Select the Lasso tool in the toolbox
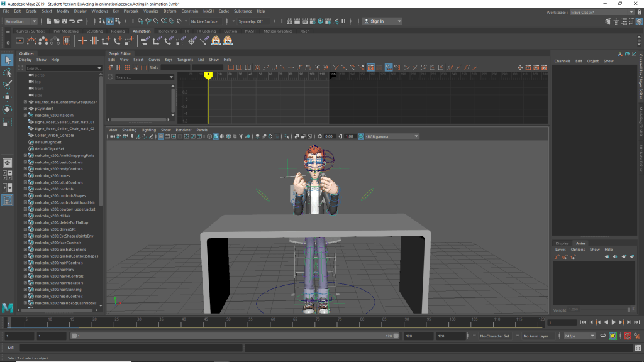 (x=8, y=73)
